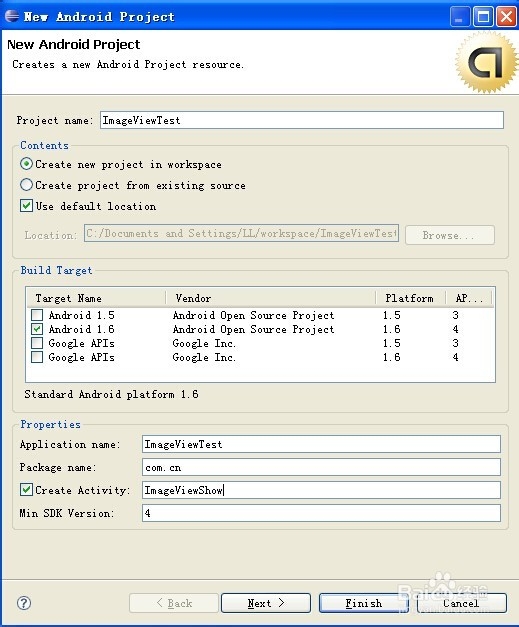Image resolution: width=519 pixels, height=627 pixels.
Task: Check Google APIs platform 1.6 target
Action: click(37, 357)
